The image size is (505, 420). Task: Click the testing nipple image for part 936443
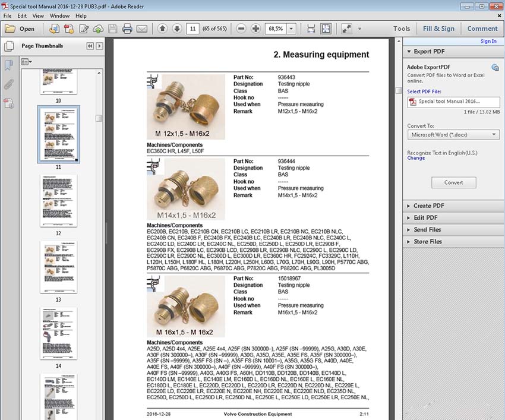(186, 107)
